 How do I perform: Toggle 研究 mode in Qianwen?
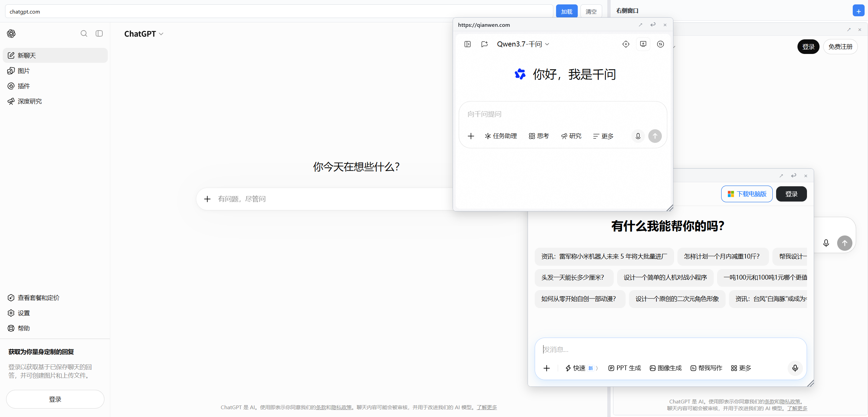571,136
